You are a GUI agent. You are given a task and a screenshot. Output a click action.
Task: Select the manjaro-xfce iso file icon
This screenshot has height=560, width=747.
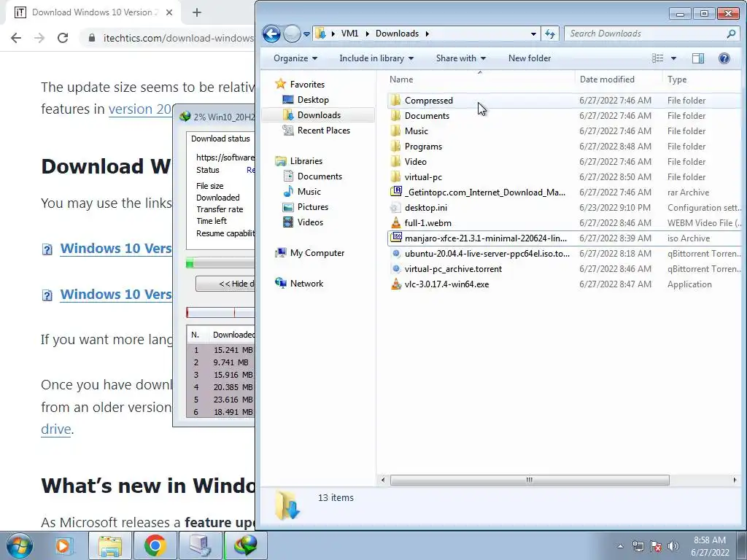396,238
